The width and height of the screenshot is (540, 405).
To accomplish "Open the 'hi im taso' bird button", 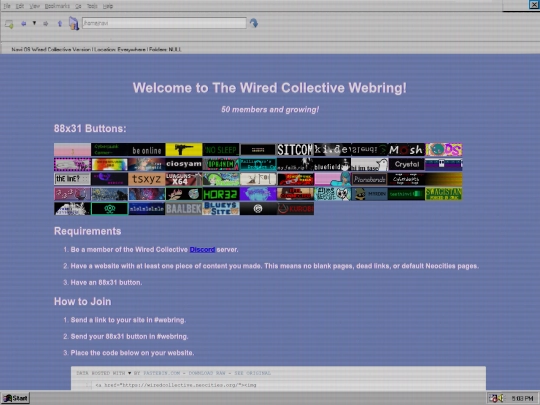I will [370, 165].
